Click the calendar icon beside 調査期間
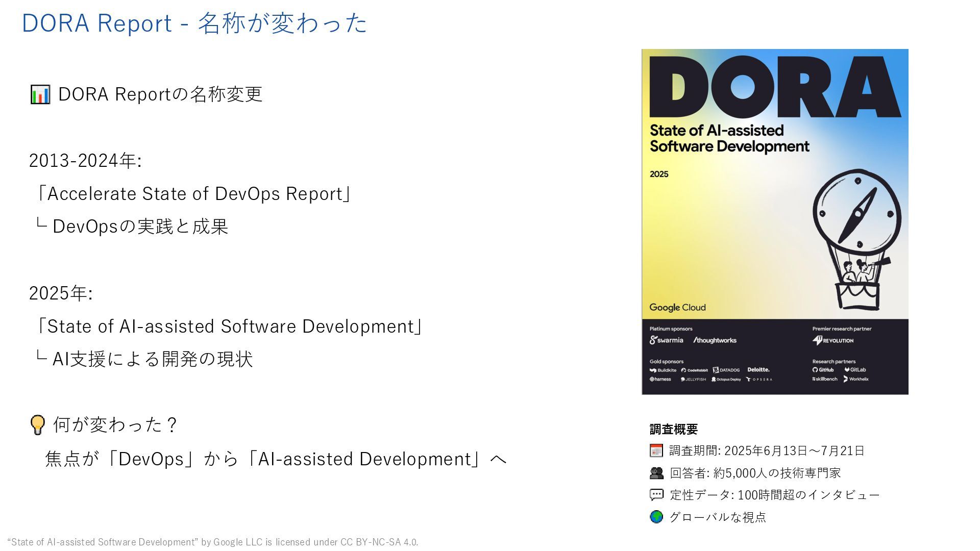 [656, 450]
